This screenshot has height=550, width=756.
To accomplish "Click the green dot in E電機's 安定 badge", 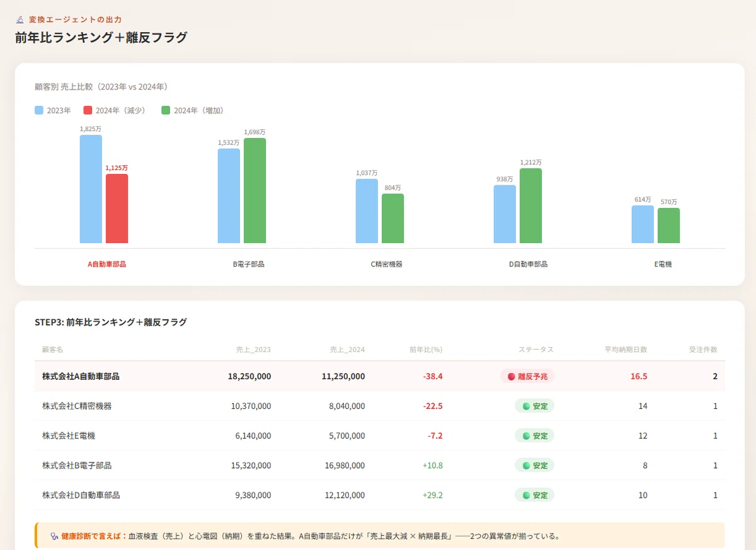I will coord(526,436).
